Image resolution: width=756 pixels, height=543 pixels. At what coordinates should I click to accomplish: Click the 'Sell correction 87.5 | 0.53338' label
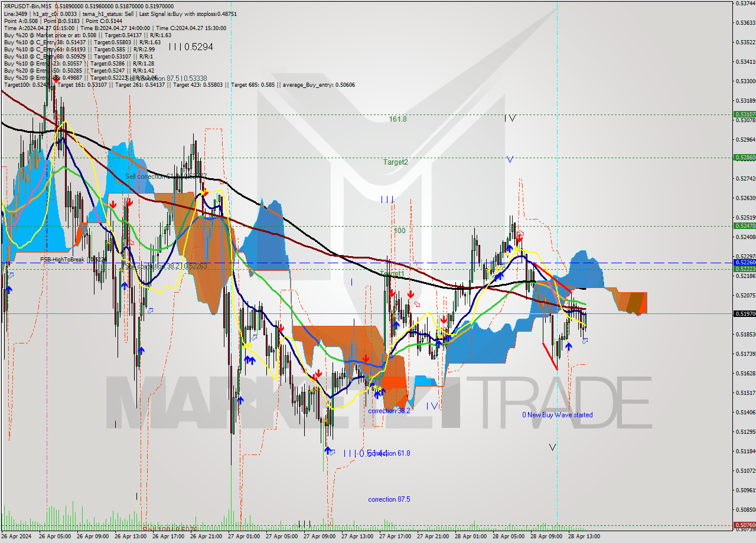[x=167, y=78]
